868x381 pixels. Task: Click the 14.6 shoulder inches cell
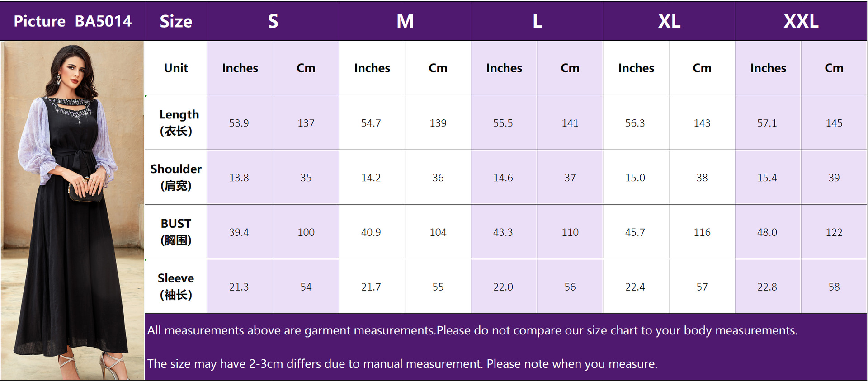click(503, 178)
